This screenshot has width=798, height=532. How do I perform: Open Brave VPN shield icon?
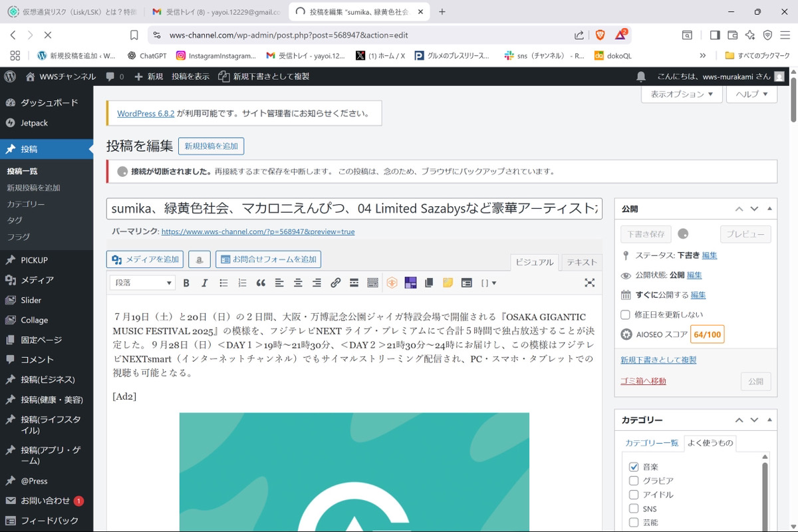(767, 35)
